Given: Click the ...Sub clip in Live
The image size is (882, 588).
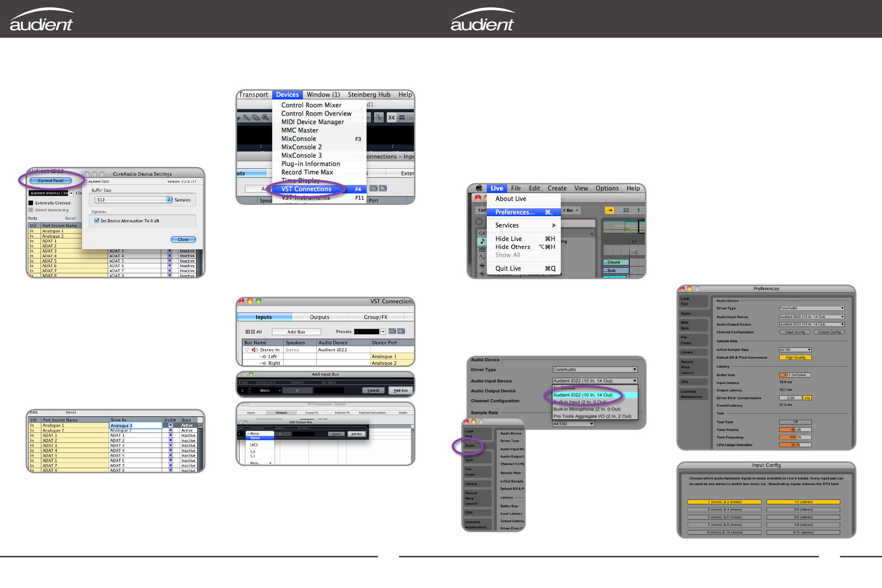Looking at the screenshot, I should tap(616, 271).
